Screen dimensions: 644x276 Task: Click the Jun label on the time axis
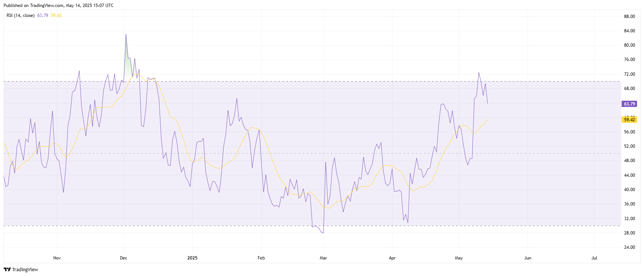coord(528,258)
